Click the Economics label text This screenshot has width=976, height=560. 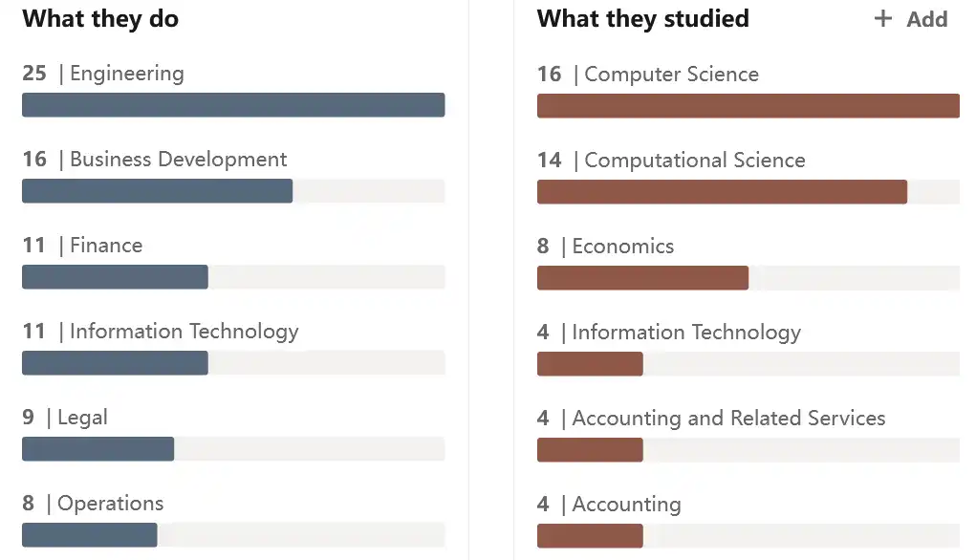click(x=623, y=246)
